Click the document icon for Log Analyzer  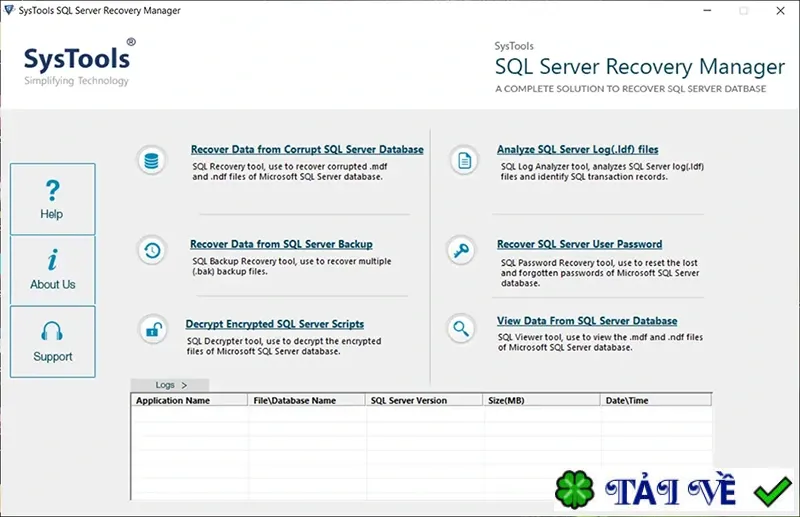(464, 161)
